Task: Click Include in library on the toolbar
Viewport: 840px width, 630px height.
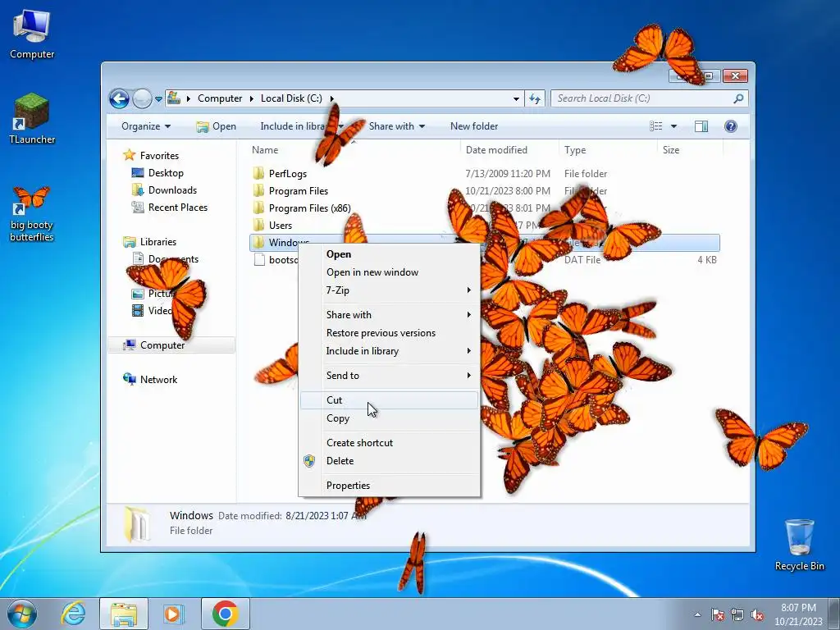Action: (300, 126)
